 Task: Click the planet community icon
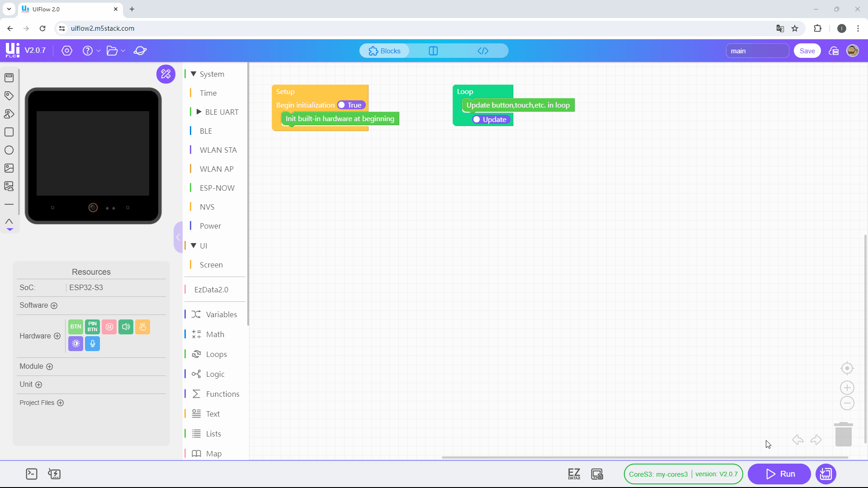point(140,51)
